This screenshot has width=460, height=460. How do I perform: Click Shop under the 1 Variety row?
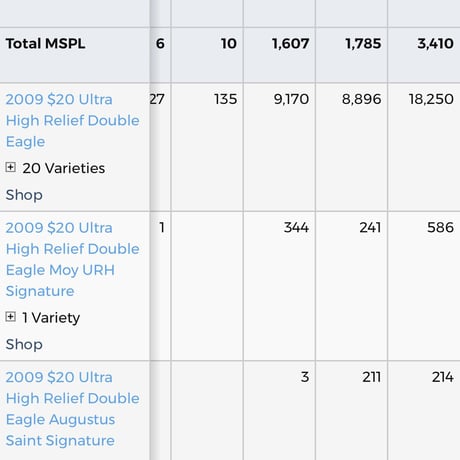pyautogui.click(x=24, y=344)
